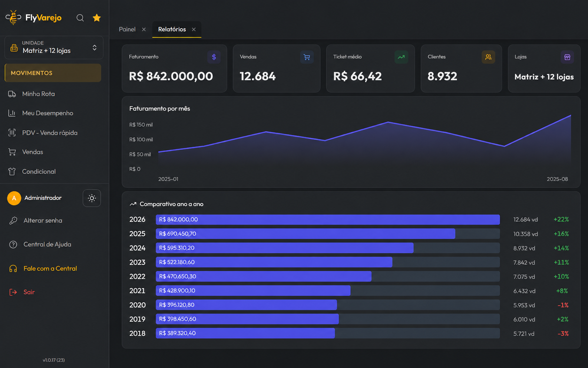Click the 2025-01 axis label
Image resolution: width=588 pixels, height=368 pixels.
point(168,179)
